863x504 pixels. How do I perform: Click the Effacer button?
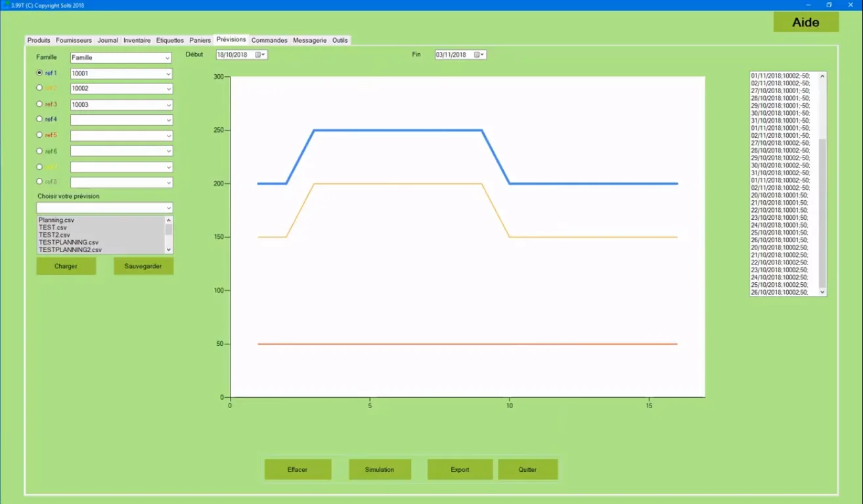pos(298,469)
